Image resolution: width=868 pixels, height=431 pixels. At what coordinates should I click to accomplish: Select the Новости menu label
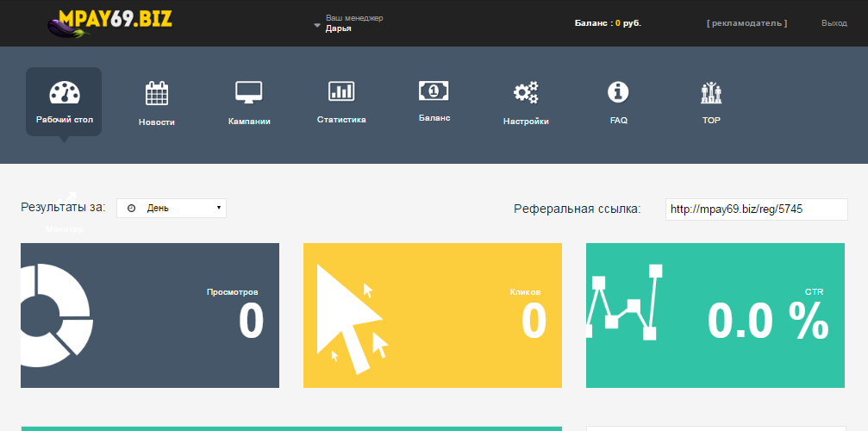pyautogui.click(x=157, y=122)
